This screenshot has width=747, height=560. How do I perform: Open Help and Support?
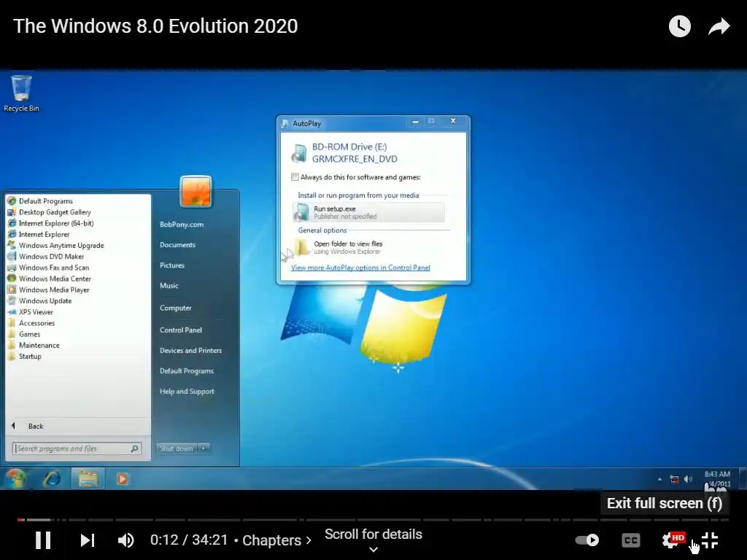(187, 392)
